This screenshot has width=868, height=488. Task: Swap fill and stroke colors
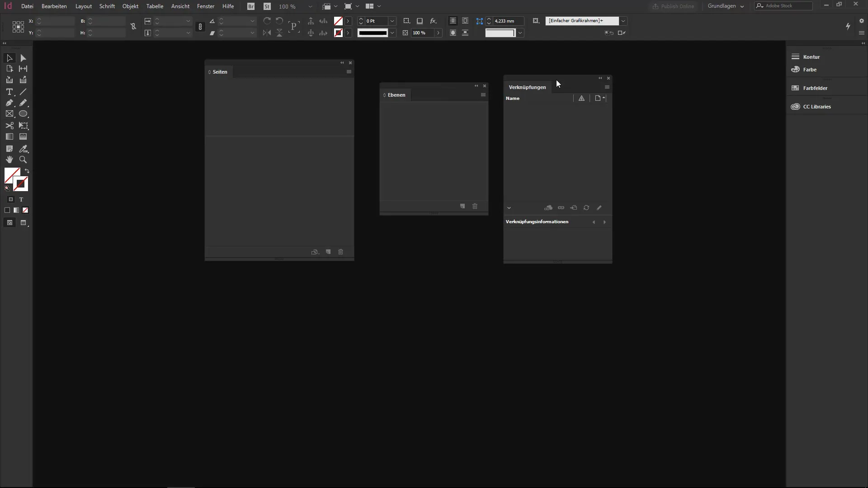pyautogui.click(x=27, y=171)
